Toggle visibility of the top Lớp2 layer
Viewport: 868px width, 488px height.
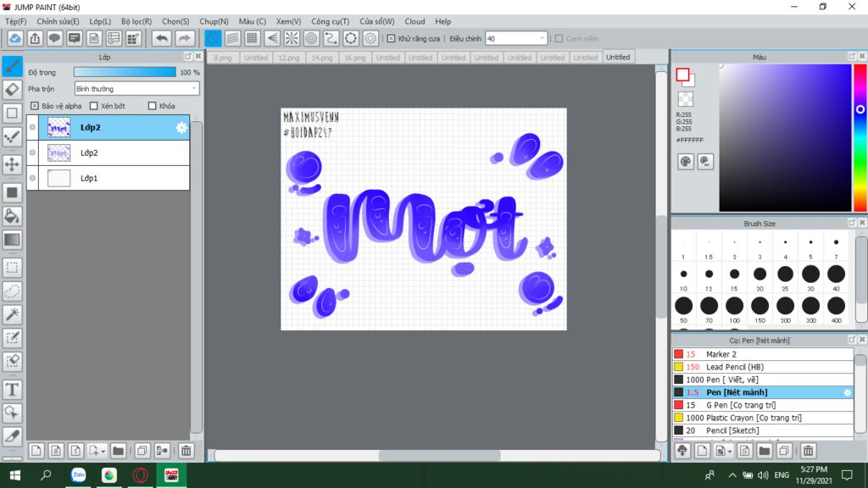point(33,127)
